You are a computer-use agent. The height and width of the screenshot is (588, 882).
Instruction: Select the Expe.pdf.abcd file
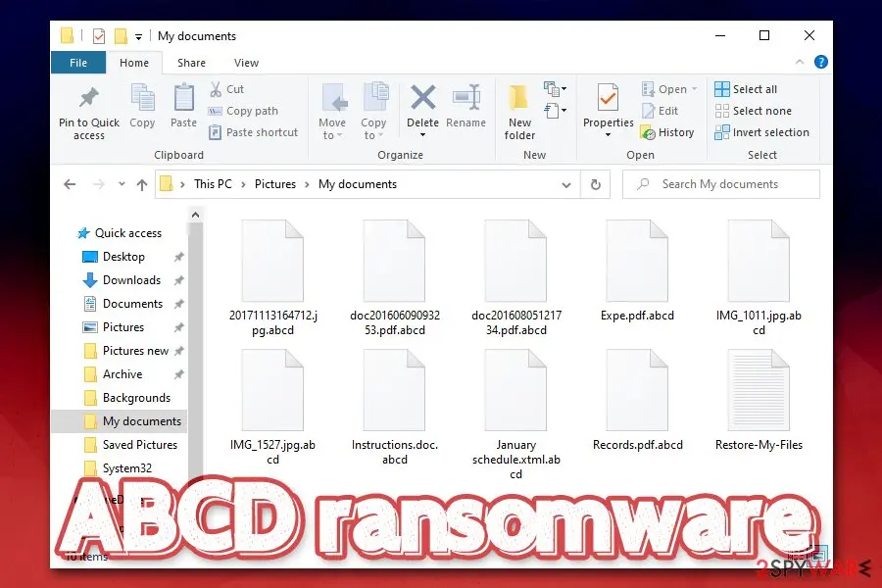click(x=637, y=271)
